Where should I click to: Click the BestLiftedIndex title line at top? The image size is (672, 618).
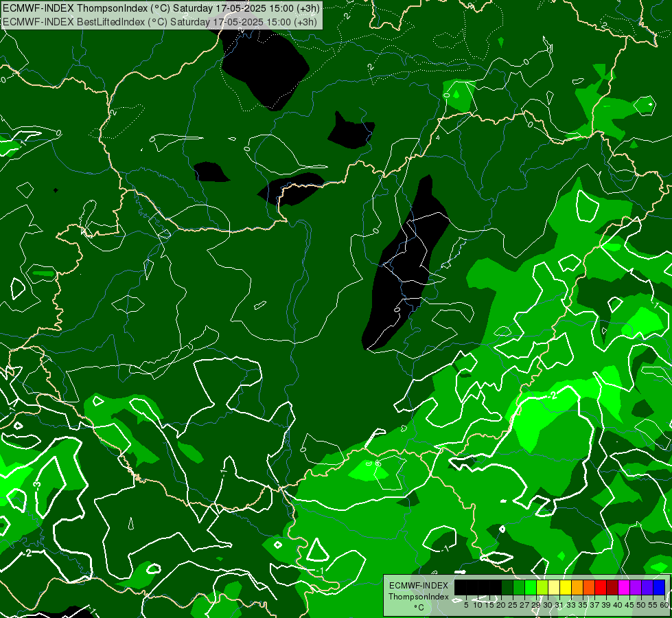[159, 22]
